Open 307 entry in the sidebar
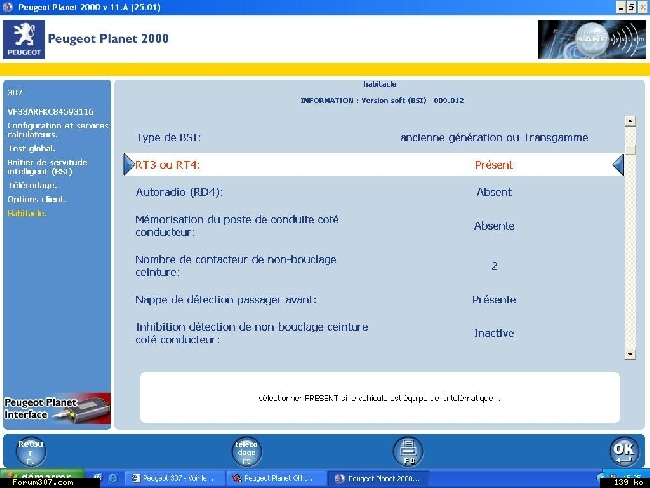The width and height of the screenshot is (650, 488). (x=15, y=92)
